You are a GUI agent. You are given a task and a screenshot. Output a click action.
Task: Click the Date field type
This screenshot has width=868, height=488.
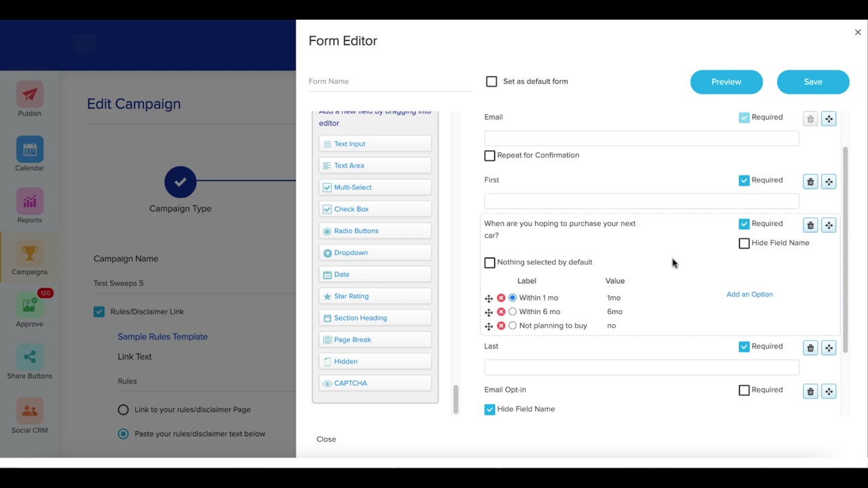(375, 274)
